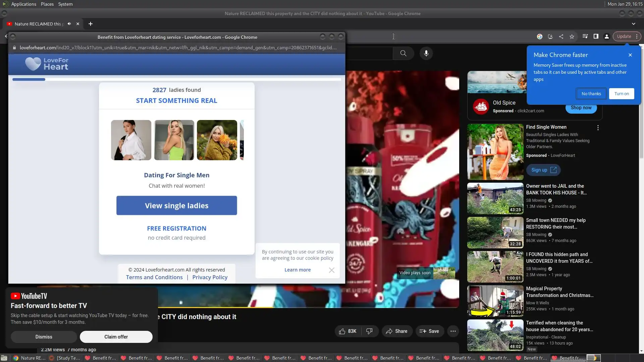Open the video's more actions ellipsis menu
The width and height of the screenshot is (644, 362).
click(453, 331)
